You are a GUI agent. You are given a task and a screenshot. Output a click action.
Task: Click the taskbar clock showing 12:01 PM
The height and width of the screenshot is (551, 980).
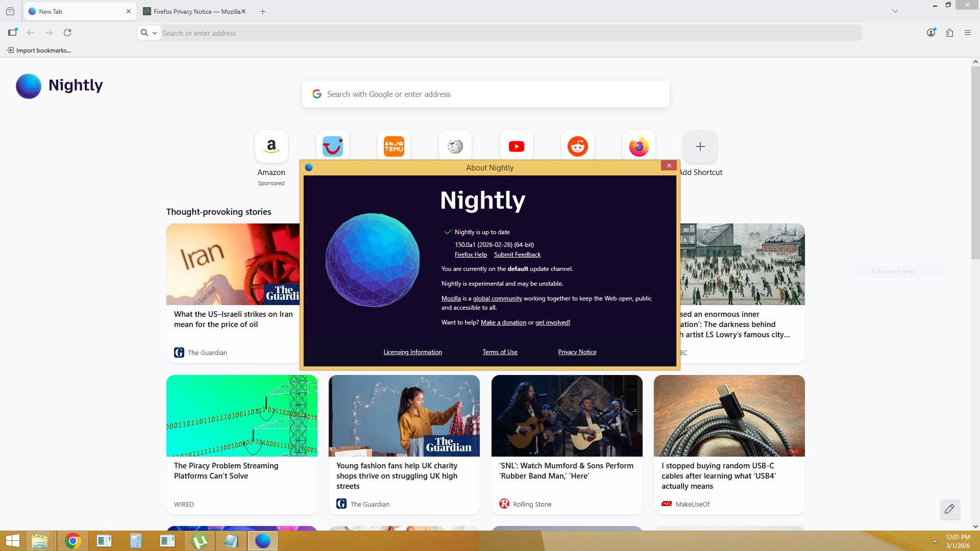click(x=958, y=541)
